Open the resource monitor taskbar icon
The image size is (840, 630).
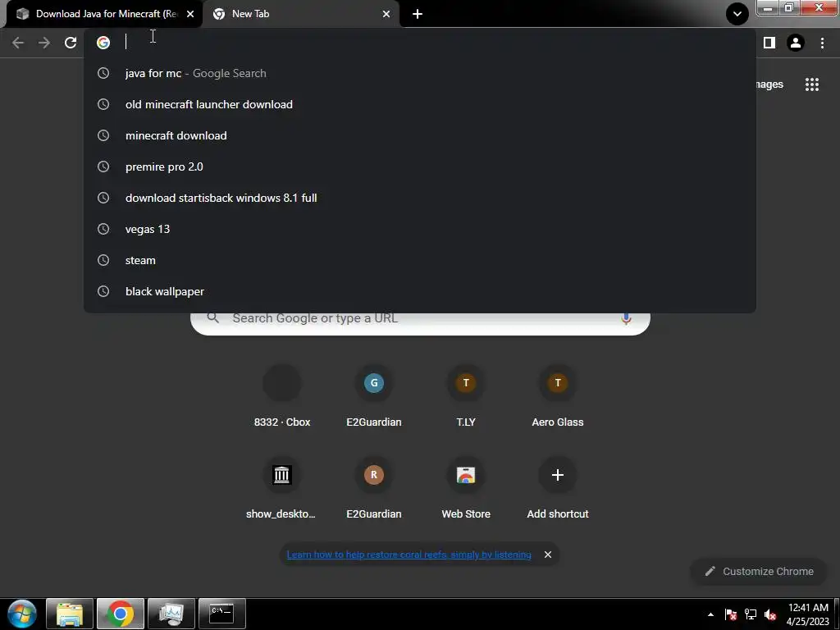tap(171, 614)
